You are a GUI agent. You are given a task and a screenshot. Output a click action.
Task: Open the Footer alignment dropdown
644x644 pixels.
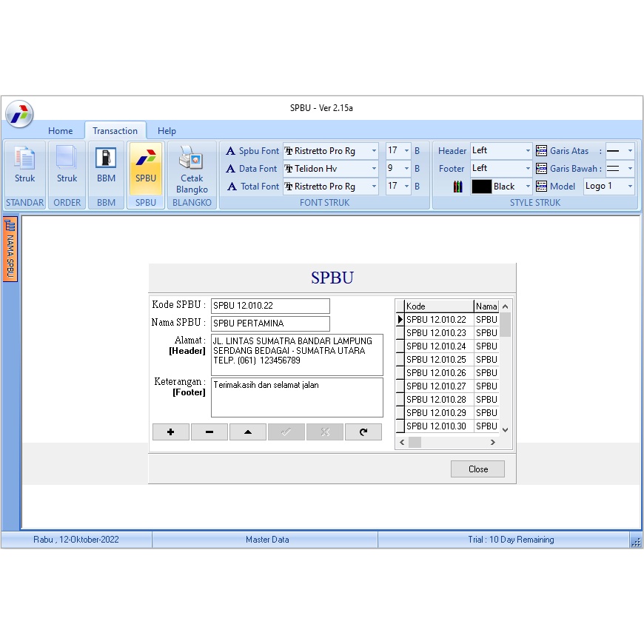pyautogui.click(x=528, y=168)
